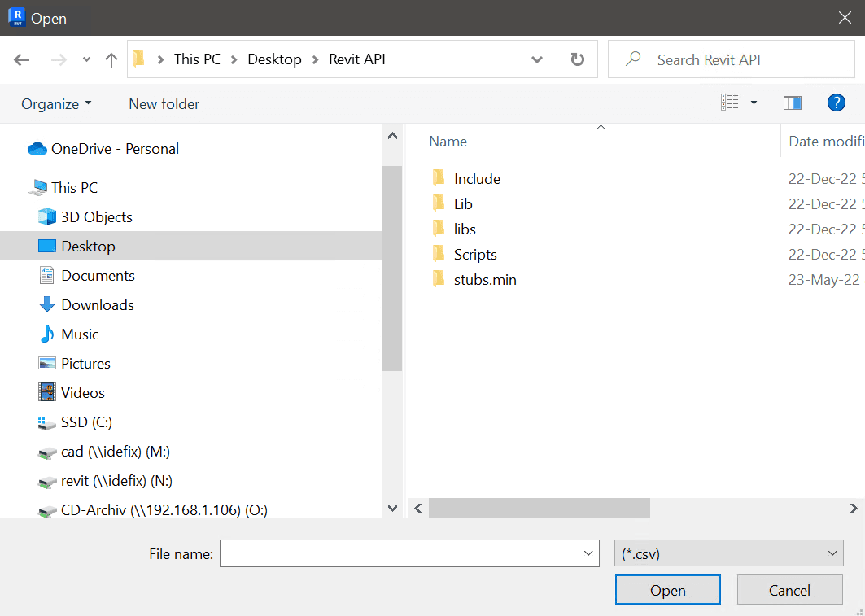This screenshot has width=865, height=616.
Task: Select SSD (C:) drive
Action: point(86,422)
